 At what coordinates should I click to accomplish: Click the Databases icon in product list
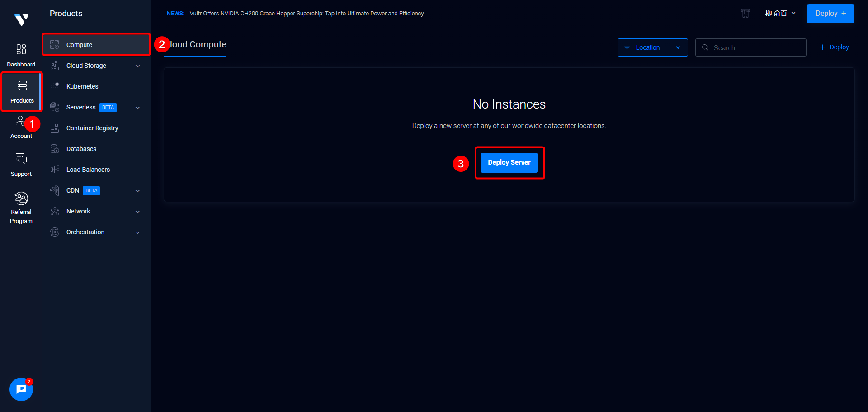click(x=55, y=149)
